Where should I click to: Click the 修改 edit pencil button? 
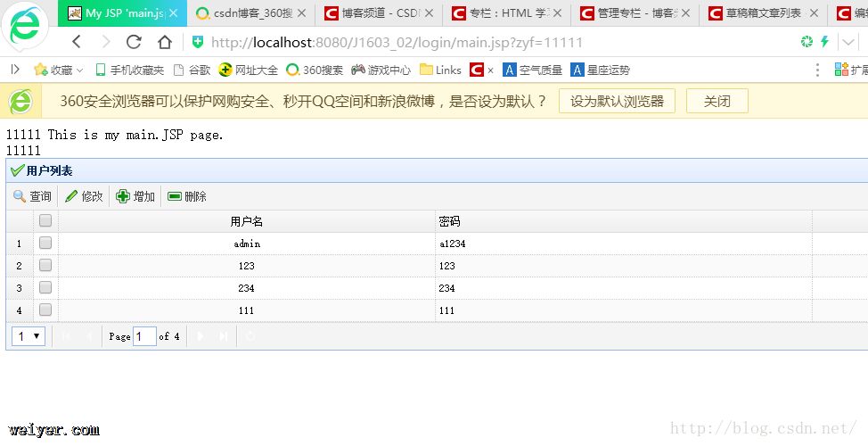point(84,196)
